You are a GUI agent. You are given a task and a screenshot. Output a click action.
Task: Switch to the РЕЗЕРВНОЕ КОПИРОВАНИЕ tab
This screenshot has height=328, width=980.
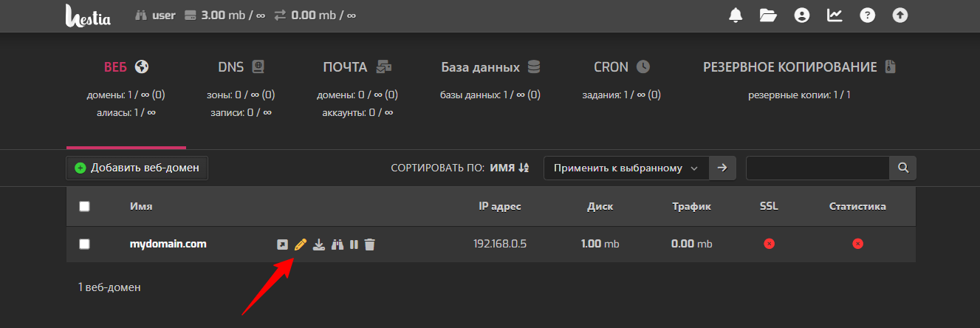click(800, 67)
